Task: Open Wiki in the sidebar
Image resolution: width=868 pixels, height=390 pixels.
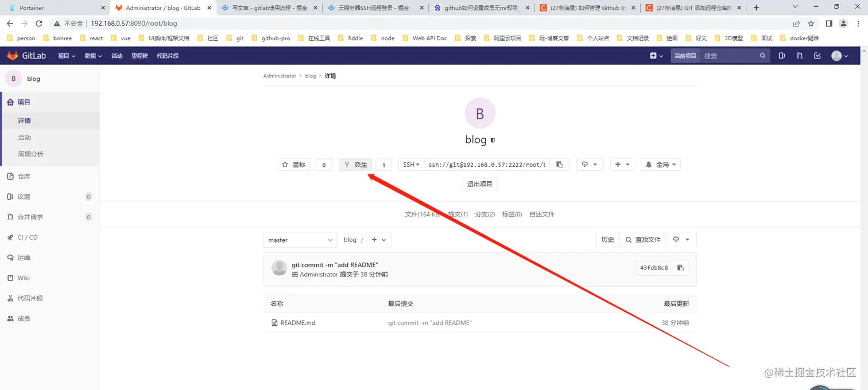Action: [49, 278]
